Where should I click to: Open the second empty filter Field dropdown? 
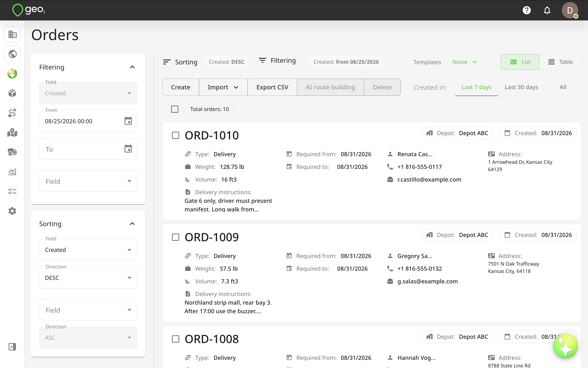88,181
